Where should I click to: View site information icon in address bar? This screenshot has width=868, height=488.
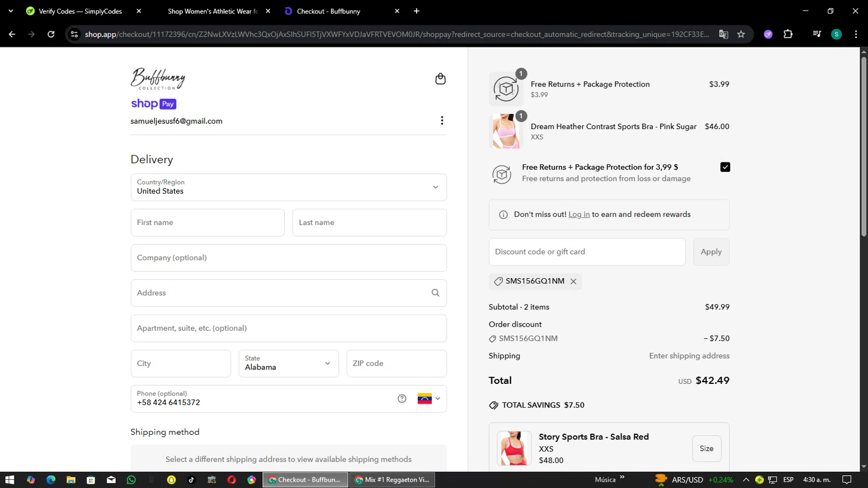74,34
